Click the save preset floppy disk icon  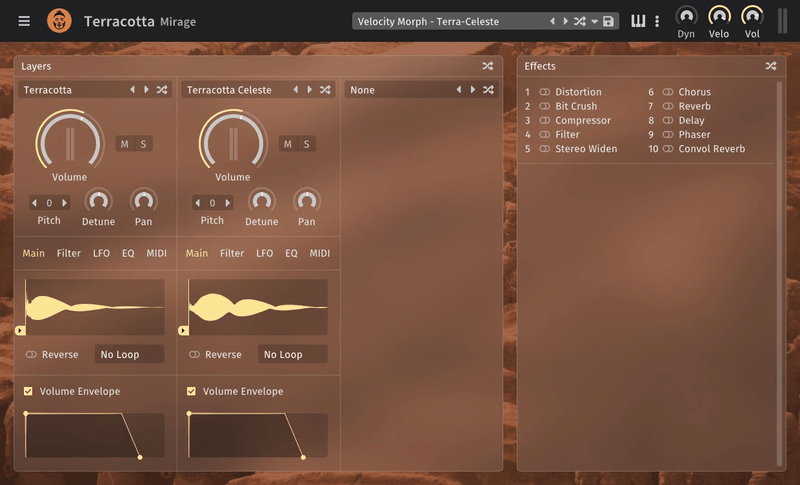pyautogui.click(x=609, y=21)
